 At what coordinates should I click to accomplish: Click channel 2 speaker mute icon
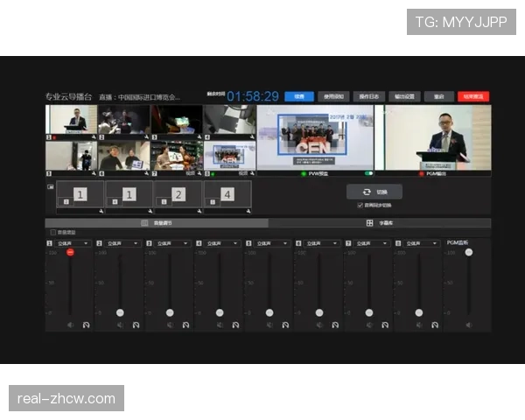point(121,325)
